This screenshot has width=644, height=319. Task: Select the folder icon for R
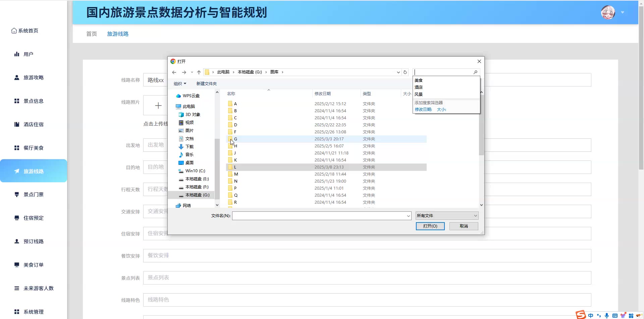coord(230,202)
